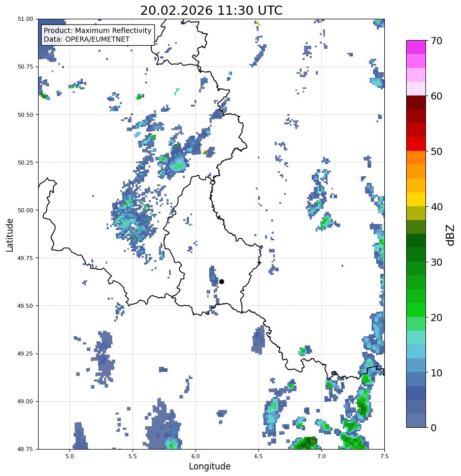Image resolution: width=461 pixels, height=476 pixels.
Task: Click the colorbar tick label 0
Action: pos(434,428)
